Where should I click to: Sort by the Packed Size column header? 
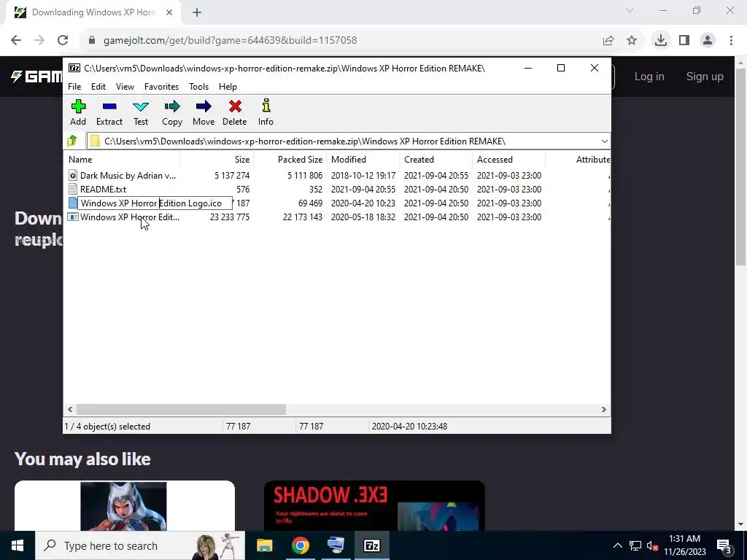[x=290, y=160]
